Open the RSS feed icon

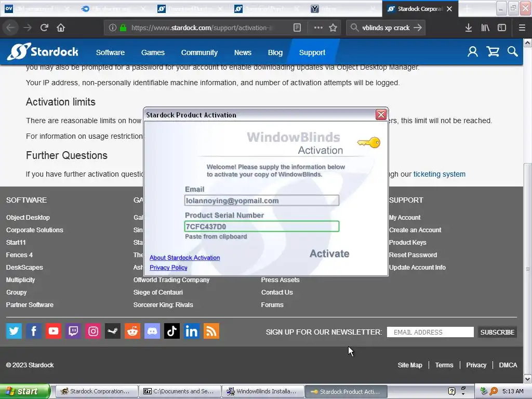(211, 331)
